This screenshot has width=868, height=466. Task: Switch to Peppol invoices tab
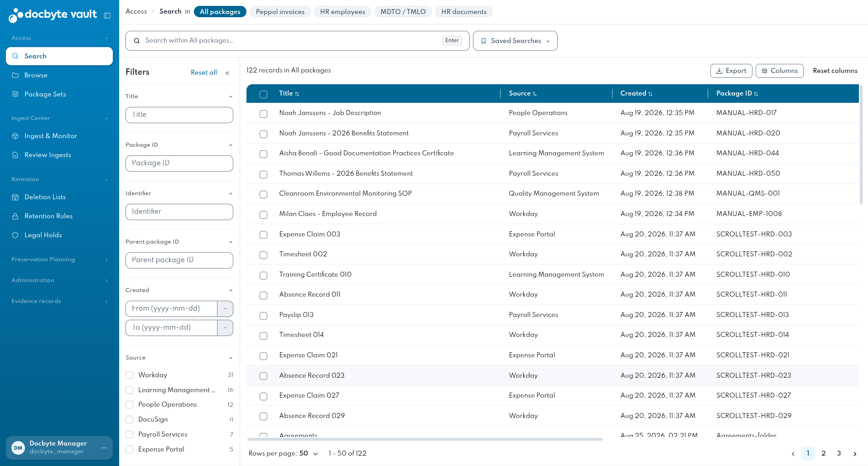(x=280, y=12)
